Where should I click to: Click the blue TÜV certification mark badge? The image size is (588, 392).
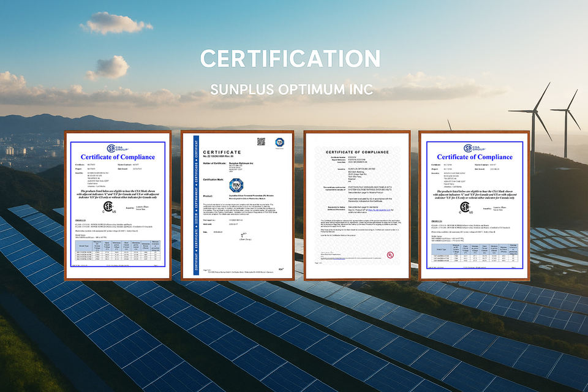point(236,183)
